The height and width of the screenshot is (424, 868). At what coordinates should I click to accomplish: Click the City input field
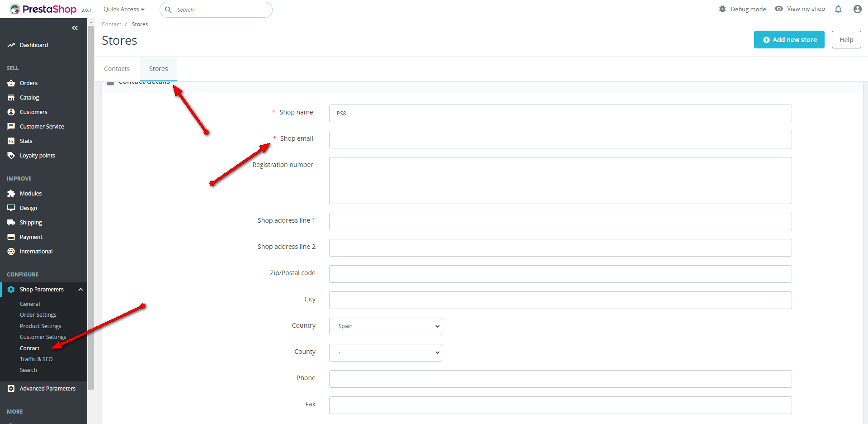(x=560, y=300)
